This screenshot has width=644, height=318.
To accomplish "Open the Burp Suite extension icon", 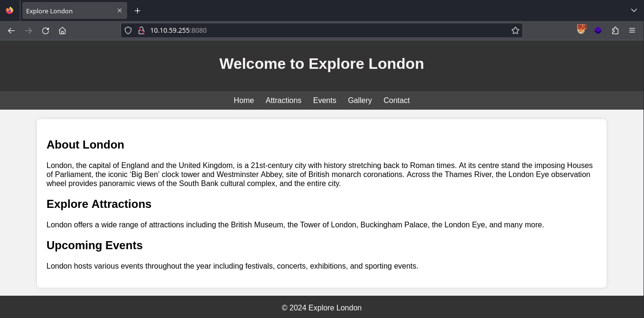I will point(581,30).
